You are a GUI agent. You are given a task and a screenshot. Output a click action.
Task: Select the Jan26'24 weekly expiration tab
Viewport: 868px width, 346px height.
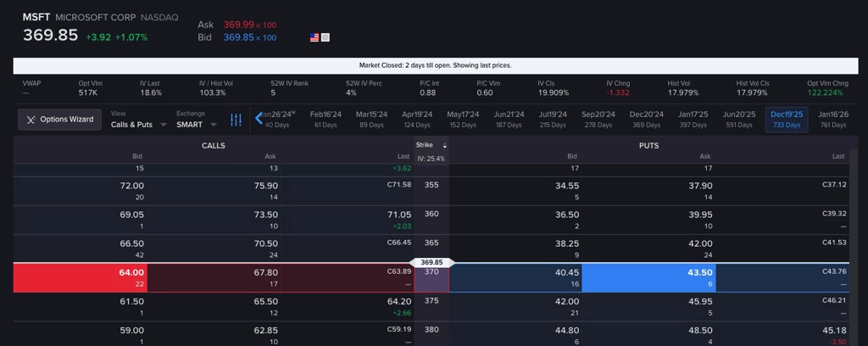tap(278, 119)
